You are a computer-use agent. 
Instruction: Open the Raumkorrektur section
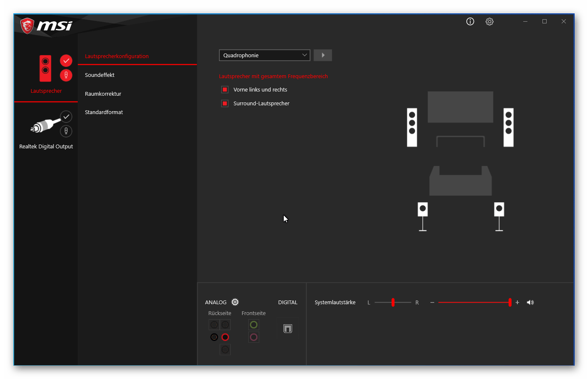[x=103, y=94]
